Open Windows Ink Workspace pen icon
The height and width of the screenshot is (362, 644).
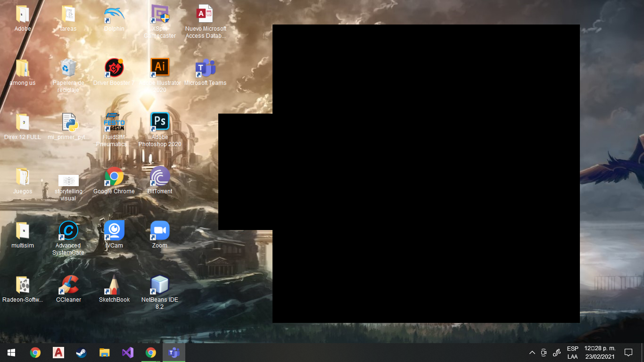pyautogui.click(x=556, y=353)
